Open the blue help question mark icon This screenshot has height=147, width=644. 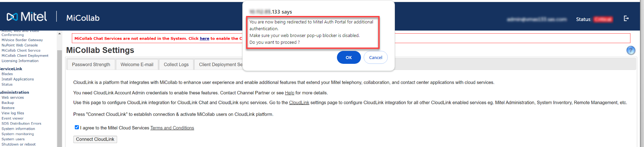pyautogui.click(x=630, y=50)
